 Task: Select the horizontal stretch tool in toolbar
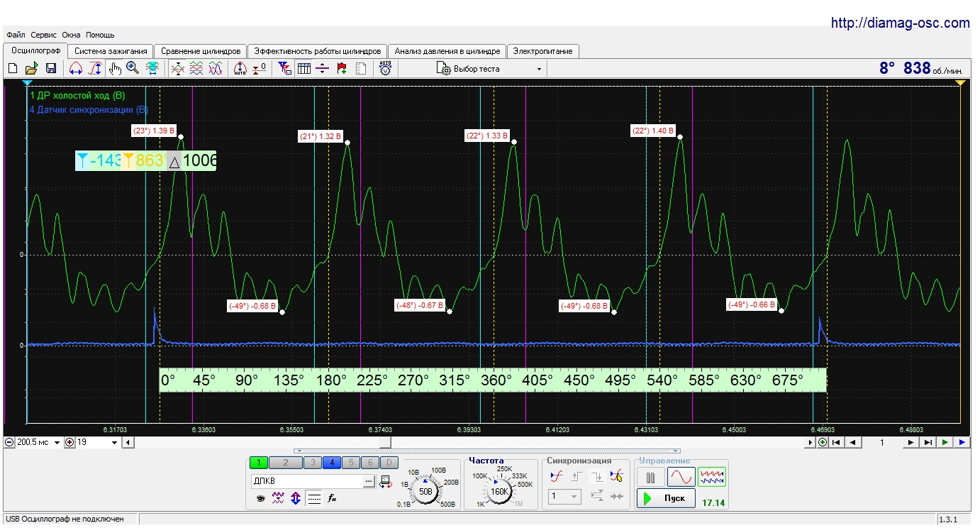click(x=75, y=69)
